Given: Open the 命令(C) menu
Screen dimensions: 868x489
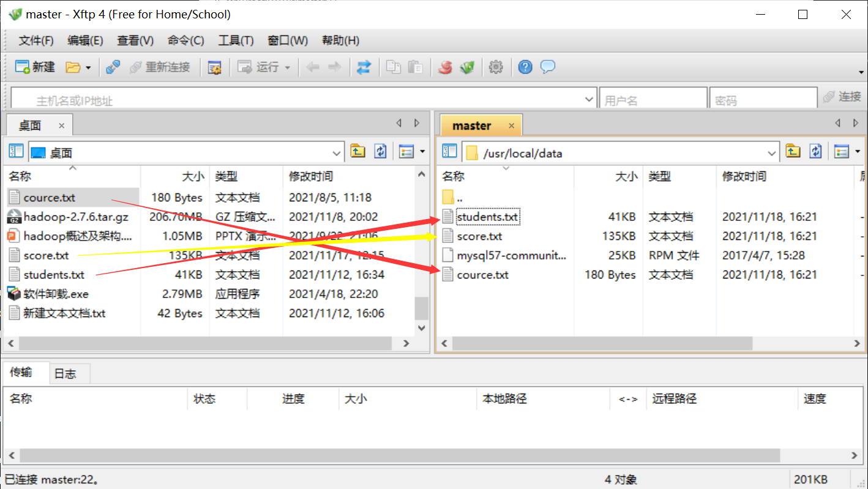Looking at the screenshot, I should click(x=185, y=40).
